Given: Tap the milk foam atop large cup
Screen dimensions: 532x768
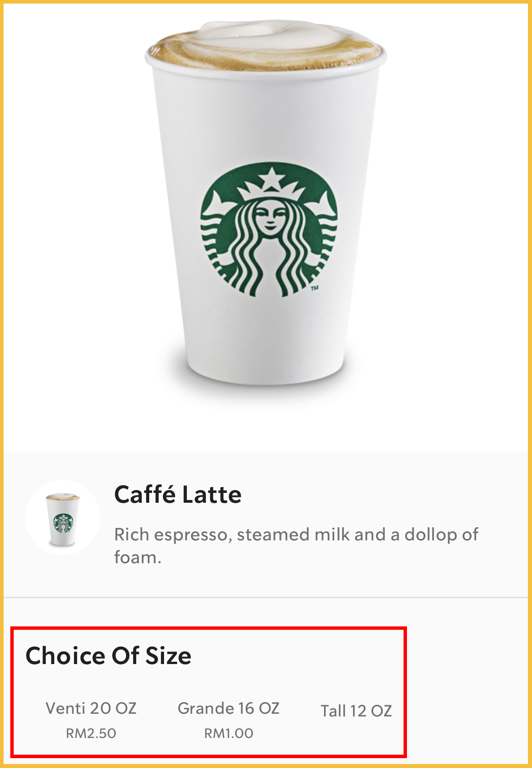Looking at the screenshot, I should (x=264, y=44).
